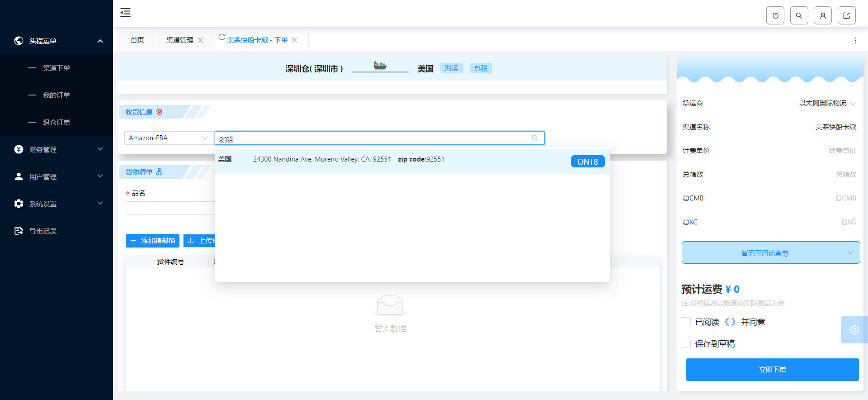Click the 包税 tag in the route header
The width and height of the screenshot is (868, 400).
coord(481,68)
